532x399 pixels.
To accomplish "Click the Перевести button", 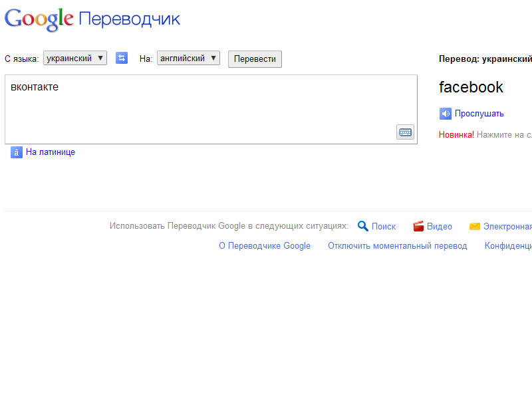I will coord(255,59).
